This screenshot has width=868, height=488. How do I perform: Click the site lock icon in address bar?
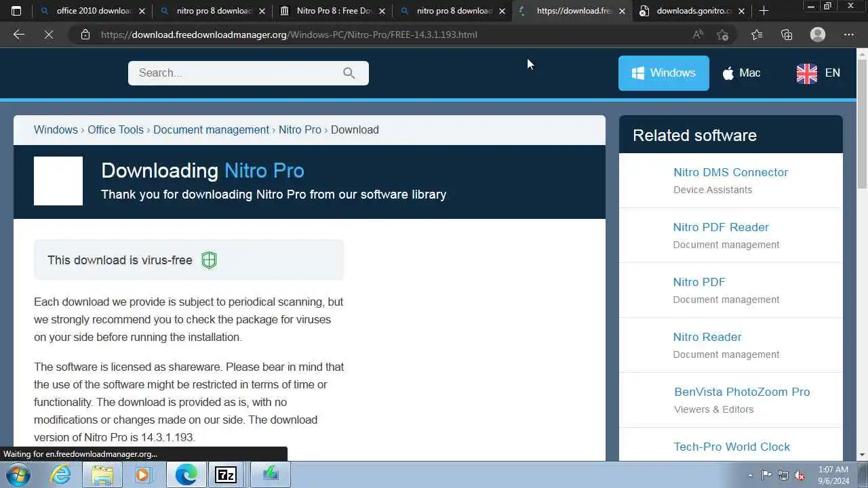click(85, 35)
